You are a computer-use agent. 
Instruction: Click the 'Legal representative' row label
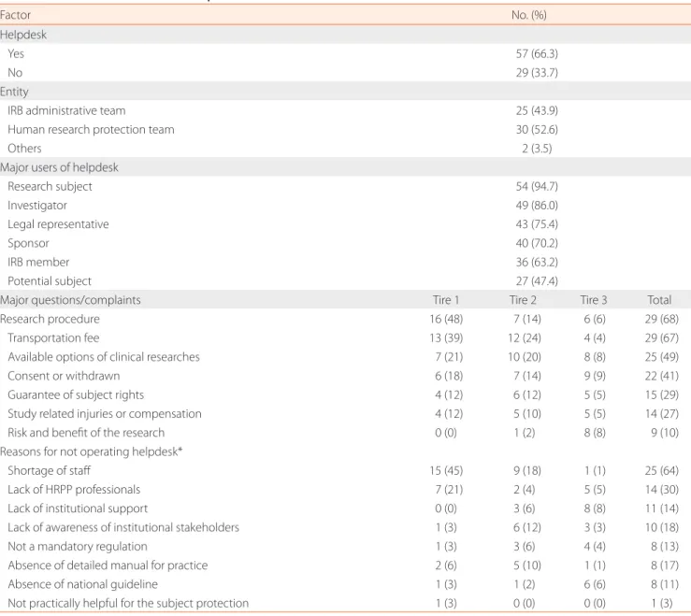(58, 224)
